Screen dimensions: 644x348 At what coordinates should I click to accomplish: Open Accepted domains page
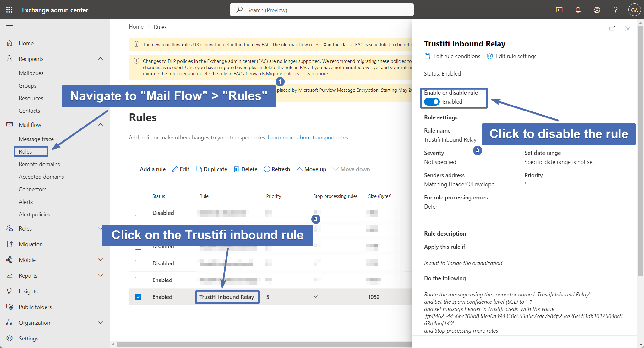41,177
